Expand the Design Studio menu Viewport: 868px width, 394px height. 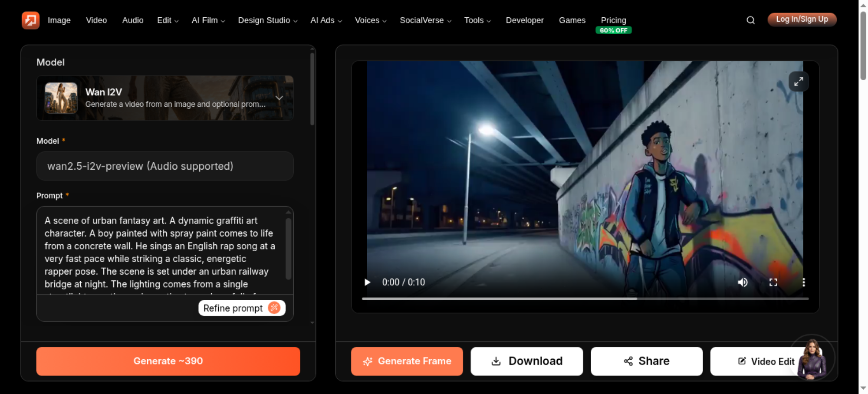tap(268, 20)
